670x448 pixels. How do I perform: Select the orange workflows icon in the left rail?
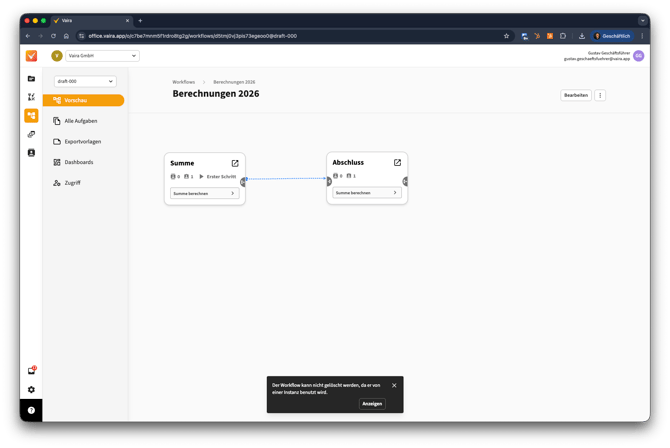pos(31,115)
